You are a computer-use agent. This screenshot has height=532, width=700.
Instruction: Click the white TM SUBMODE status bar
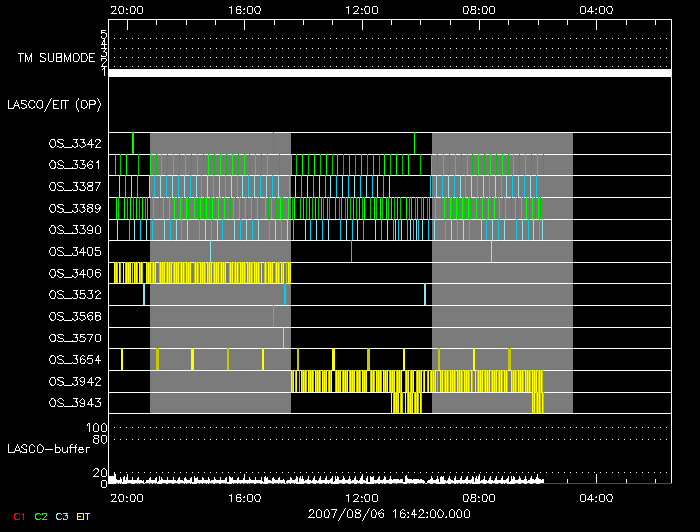coord(389,73)
